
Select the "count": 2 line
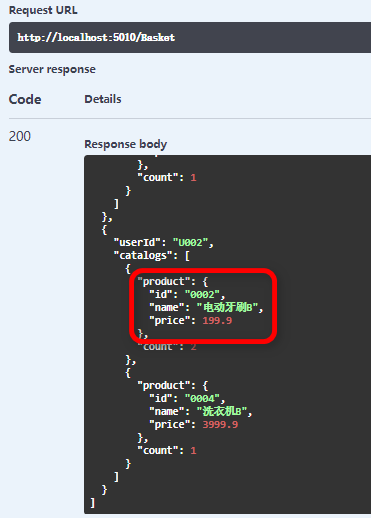(167, 347)
